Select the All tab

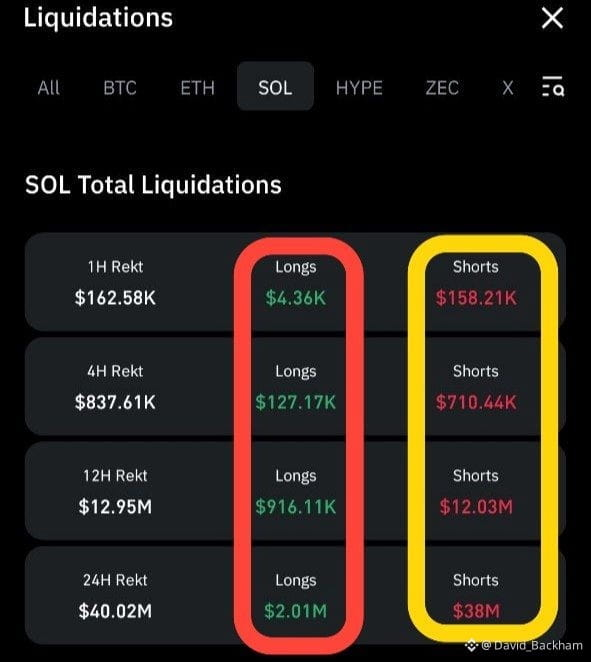49,88
